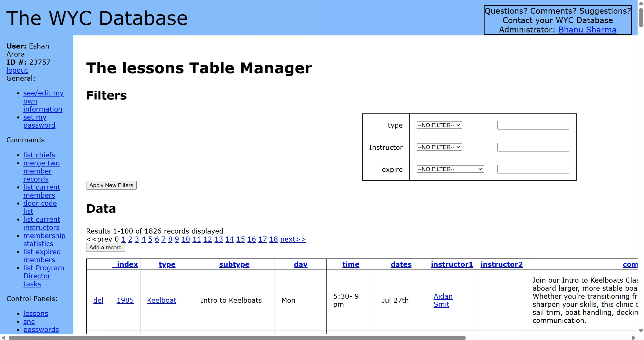644x340 pixels.
Task: Open the lessons control panel
Action: [36, 313]
